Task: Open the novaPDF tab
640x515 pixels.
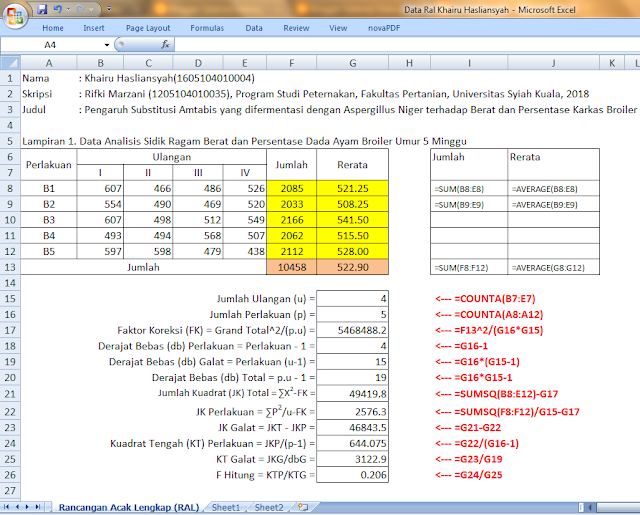Action: tap(384, 28)
